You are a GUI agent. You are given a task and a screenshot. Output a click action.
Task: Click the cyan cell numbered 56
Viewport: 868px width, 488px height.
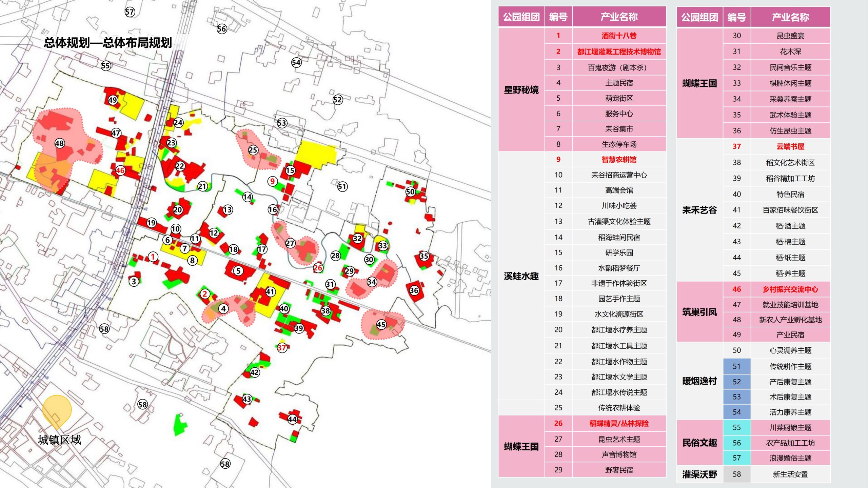pos(736,443)
